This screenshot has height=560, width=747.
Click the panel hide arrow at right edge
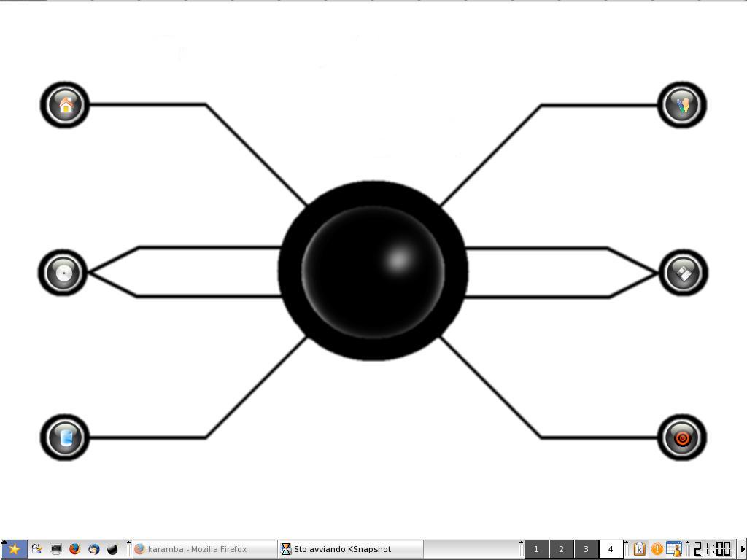(742, 549)
